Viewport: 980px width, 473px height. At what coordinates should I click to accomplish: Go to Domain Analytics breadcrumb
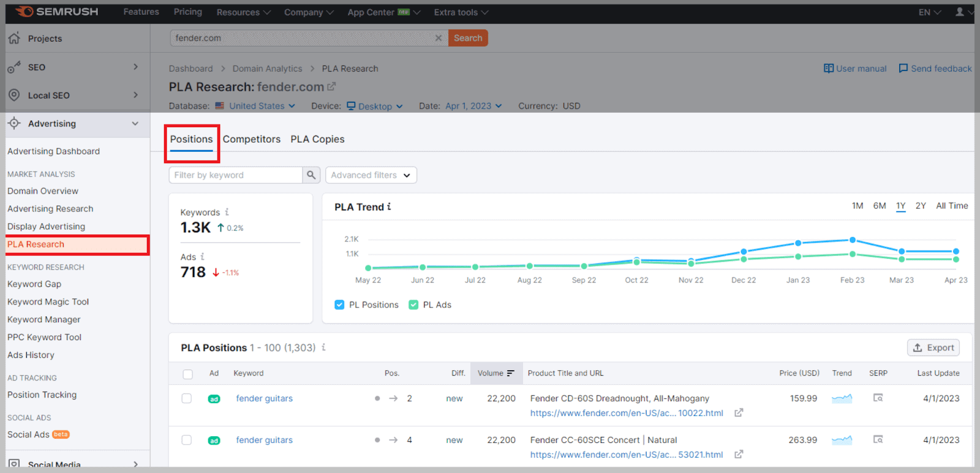click(x=267, y=69)
